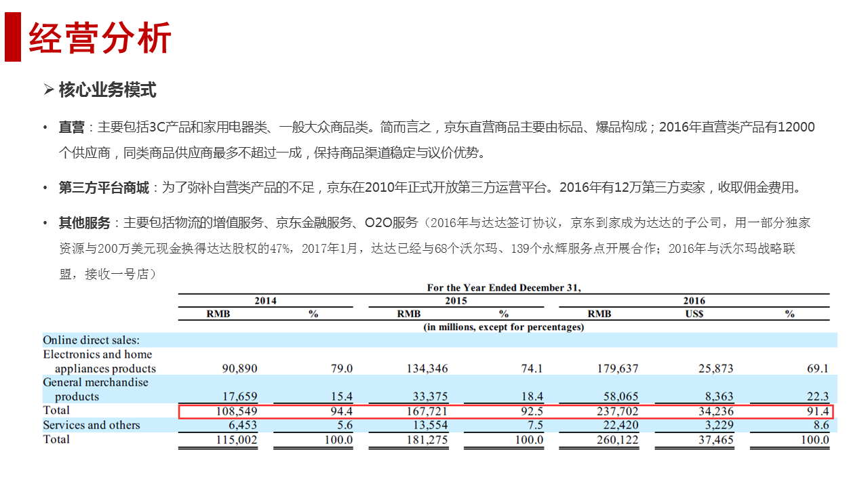Click the percentage 69.1
868x488 pixels.
(x=817, y=369)
